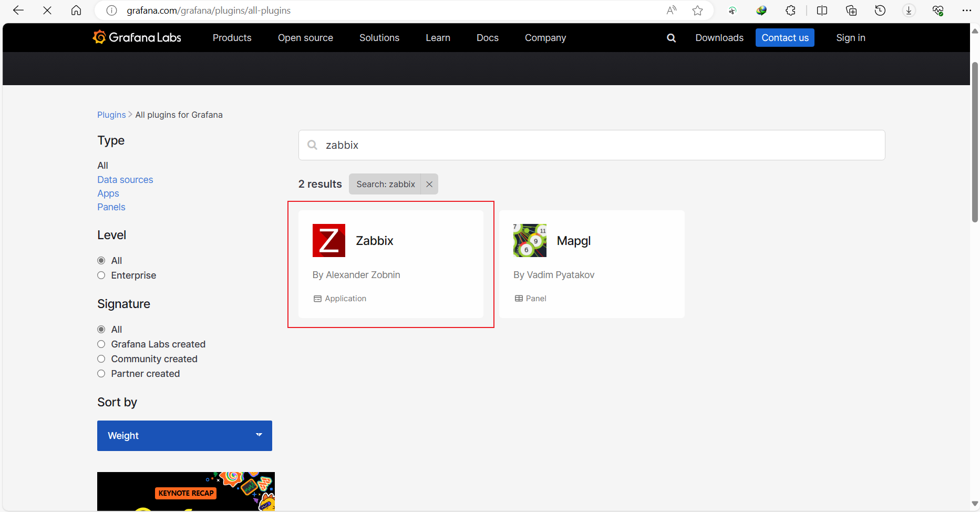
Task: Open browser Downloads arrow icon
Action: pyautogui.click(x=909, y=11)
